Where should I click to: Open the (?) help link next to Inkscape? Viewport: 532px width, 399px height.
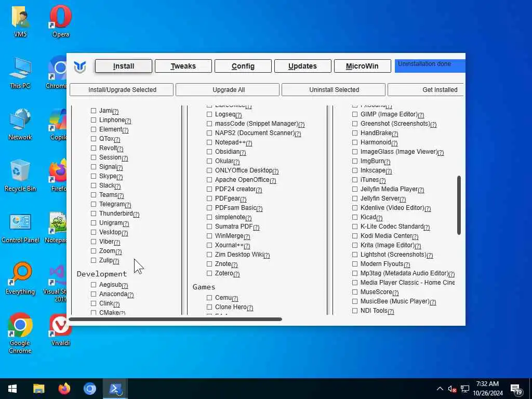389,171
